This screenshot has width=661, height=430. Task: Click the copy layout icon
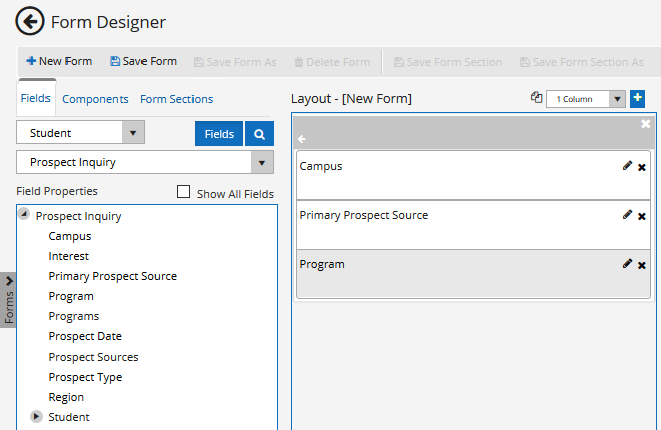click(x=536, y=98)
